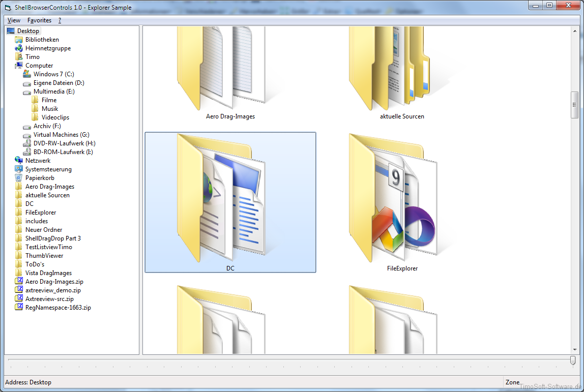Click the Windows 7 (C:) drive icon
The width and height of the screenshot is (584, 392).
point(27,74)
